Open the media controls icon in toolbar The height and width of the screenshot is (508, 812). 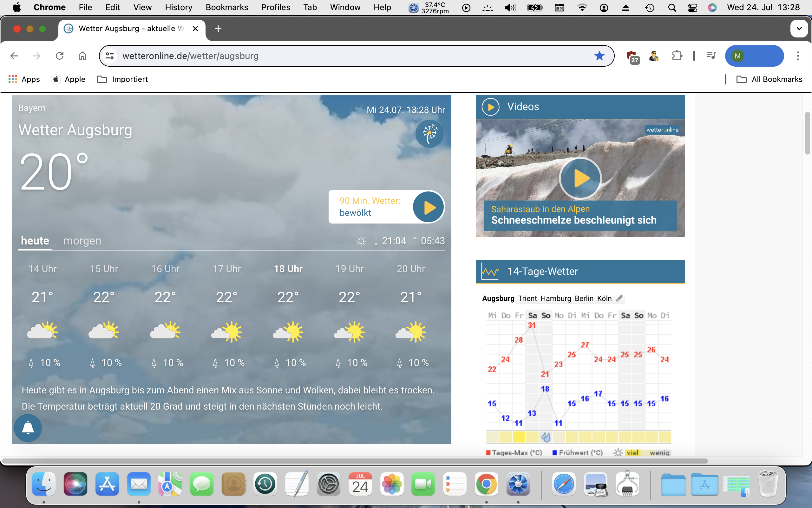click(711, 56)
